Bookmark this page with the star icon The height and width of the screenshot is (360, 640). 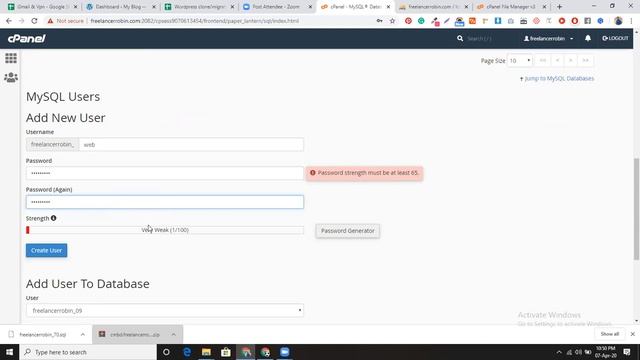pos(392,21)
